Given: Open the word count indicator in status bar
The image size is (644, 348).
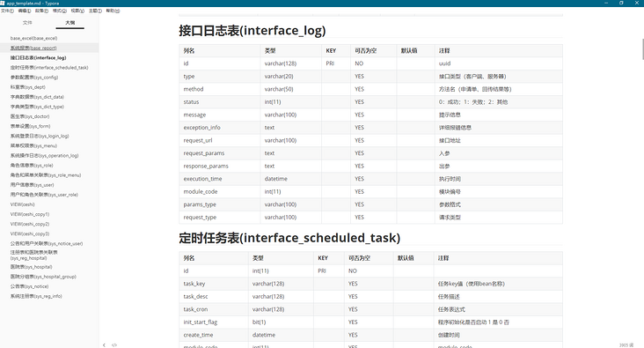Looking at the screenshot, I should [626, 345].
